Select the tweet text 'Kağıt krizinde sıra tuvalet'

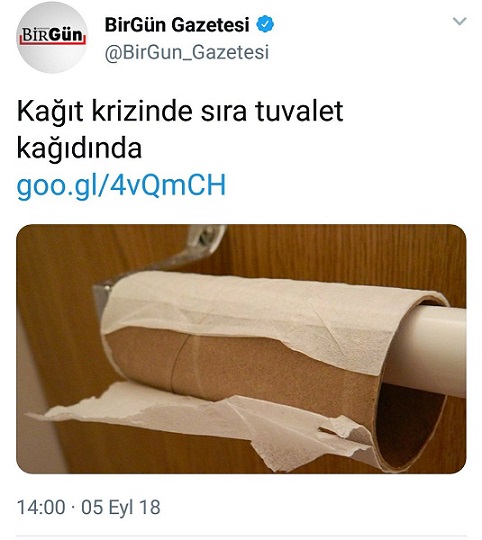(x=180, y=111)
